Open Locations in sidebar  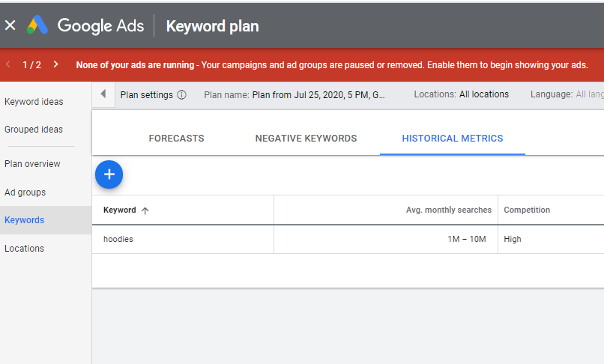[x=24, y=249]
